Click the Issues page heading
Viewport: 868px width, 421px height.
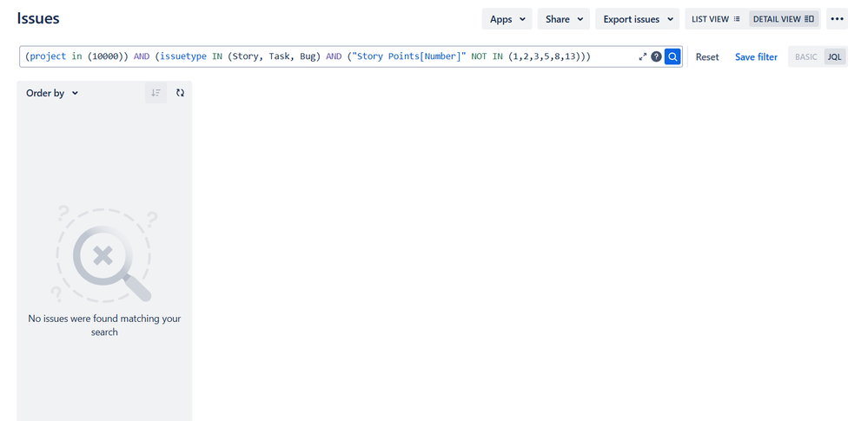point(38,18)
